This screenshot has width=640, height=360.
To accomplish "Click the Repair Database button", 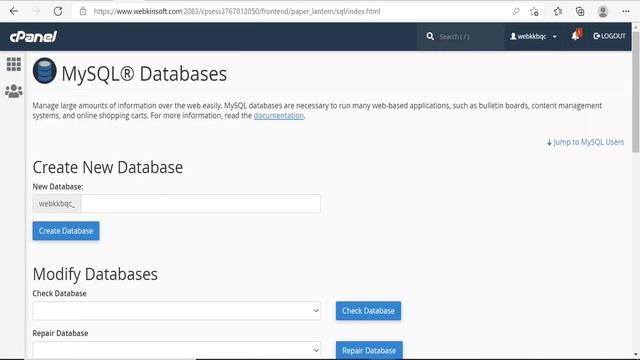I will (x=369, y=350).
